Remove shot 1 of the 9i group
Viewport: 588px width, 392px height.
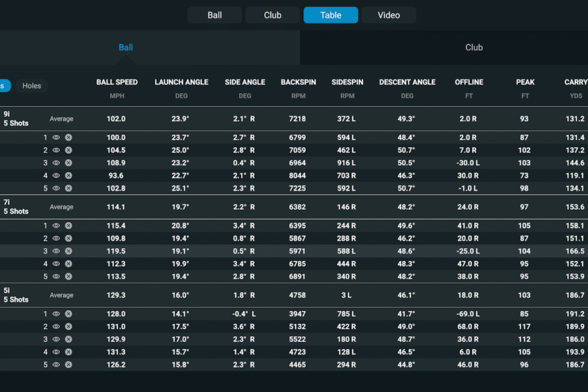(68, 138)
